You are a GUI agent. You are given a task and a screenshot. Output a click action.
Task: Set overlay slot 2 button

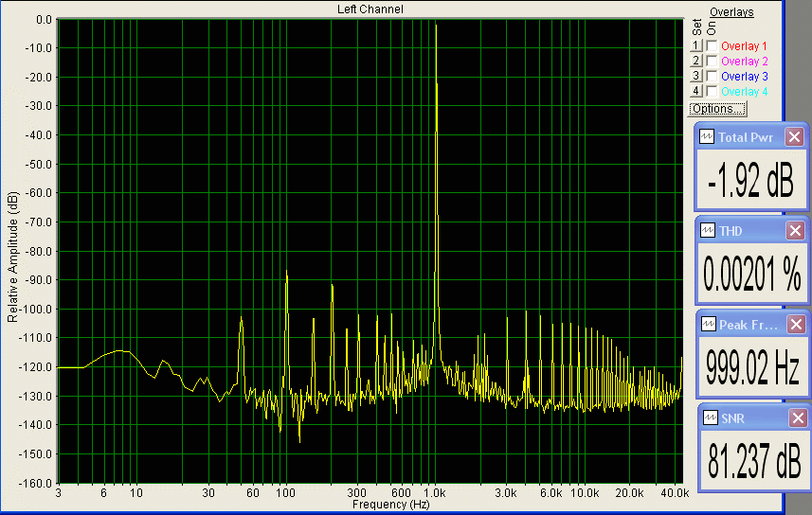pyautogui.click(x=696, y=61)
